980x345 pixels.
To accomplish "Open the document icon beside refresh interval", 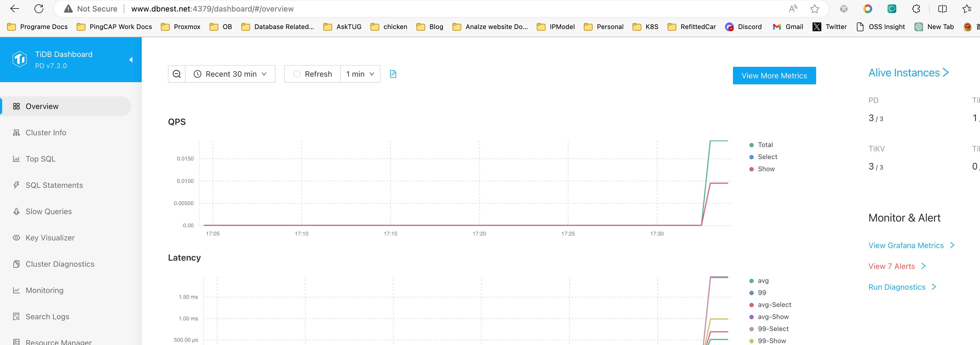I will 393,74.
